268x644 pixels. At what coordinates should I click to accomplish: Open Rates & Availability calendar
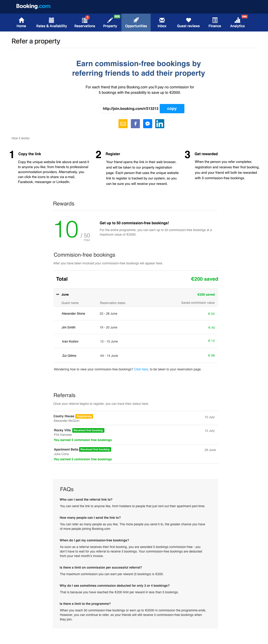click(51, 22)
